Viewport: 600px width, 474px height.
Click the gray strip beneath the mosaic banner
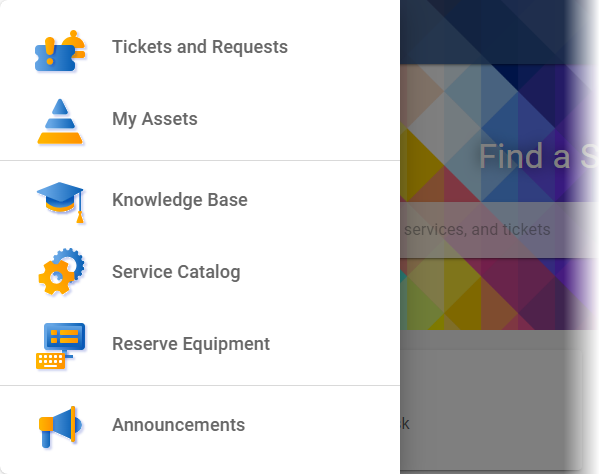point(499,340)
